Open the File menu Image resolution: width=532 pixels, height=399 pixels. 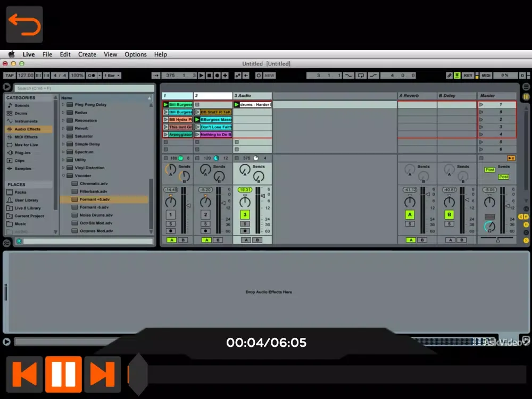coord(47,54)
